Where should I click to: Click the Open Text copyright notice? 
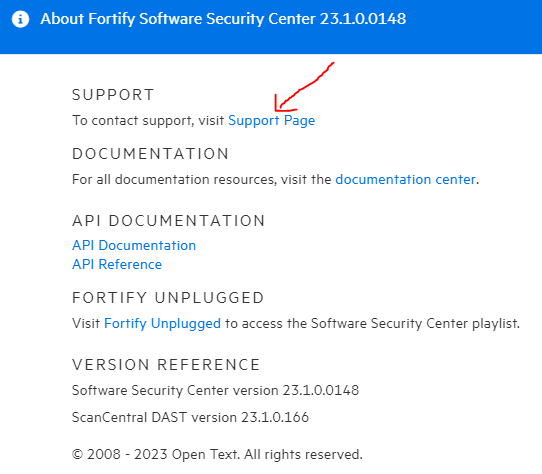tap(217, 454)
